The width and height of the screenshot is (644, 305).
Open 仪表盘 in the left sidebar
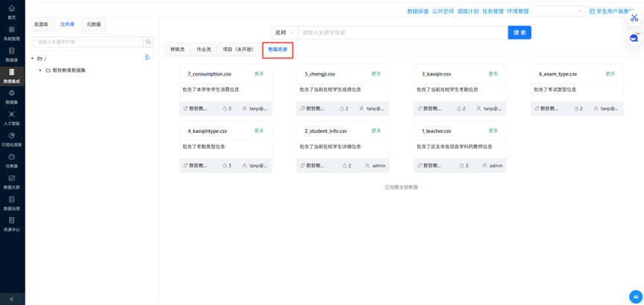click(x=12, y=161)
